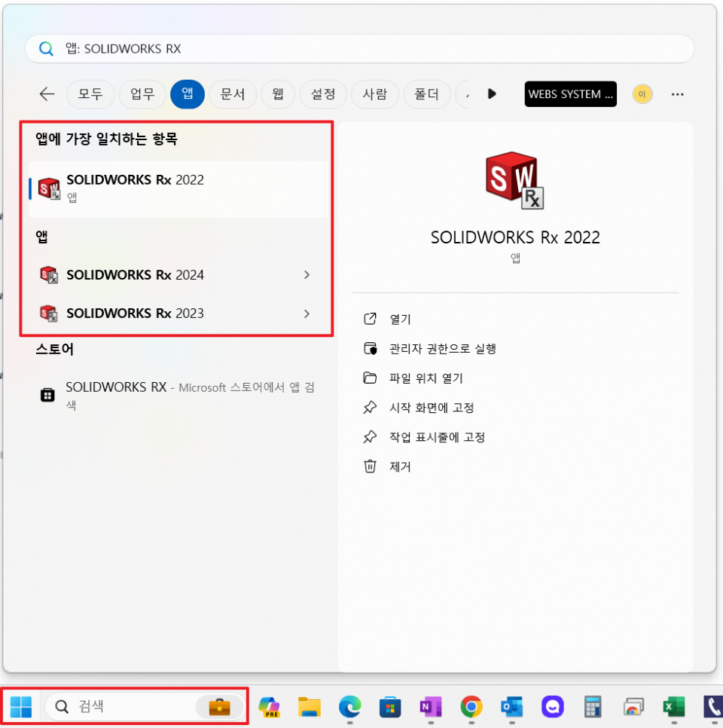The image size is (723, 728).
Task: Open the three-dot more options menu
Action: tap(677, 94)
